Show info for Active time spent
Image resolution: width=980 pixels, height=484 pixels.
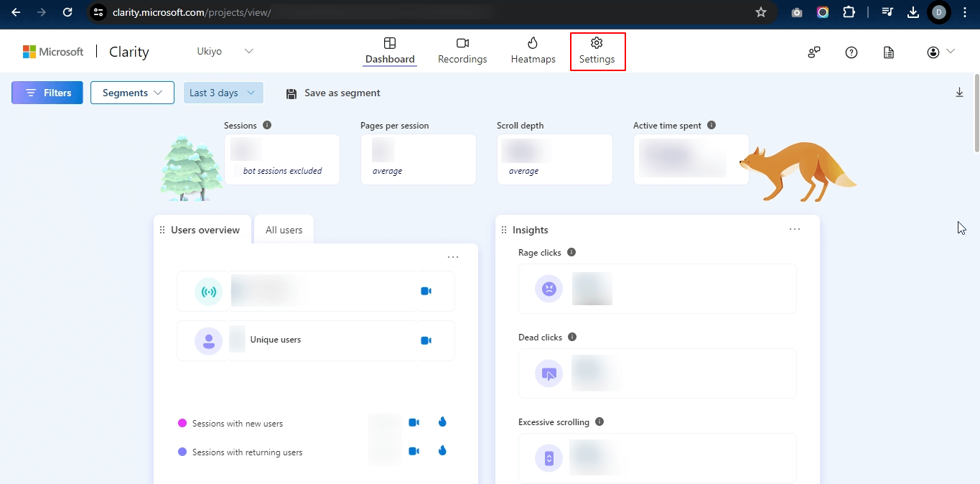[x=711, y=125]
